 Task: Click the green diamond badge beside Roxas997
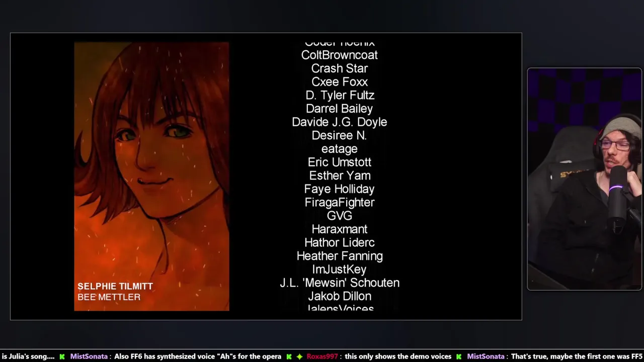pos(299,356)
